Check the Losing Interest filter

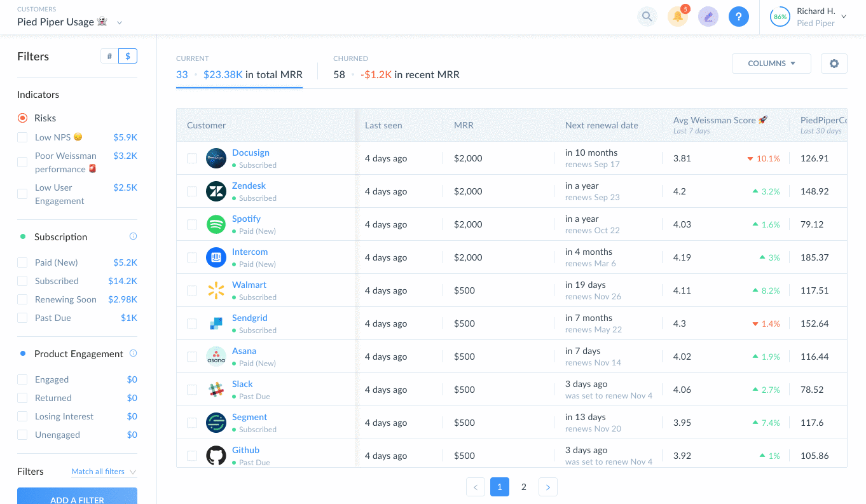pos(22,416)
